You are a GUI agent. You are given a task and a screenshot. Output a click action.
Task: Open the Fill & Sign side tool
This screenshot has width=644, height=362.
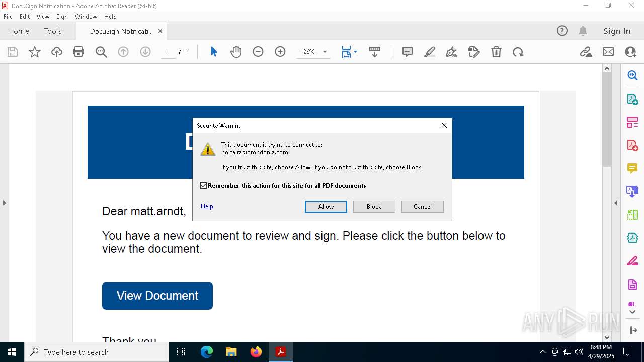632,261
